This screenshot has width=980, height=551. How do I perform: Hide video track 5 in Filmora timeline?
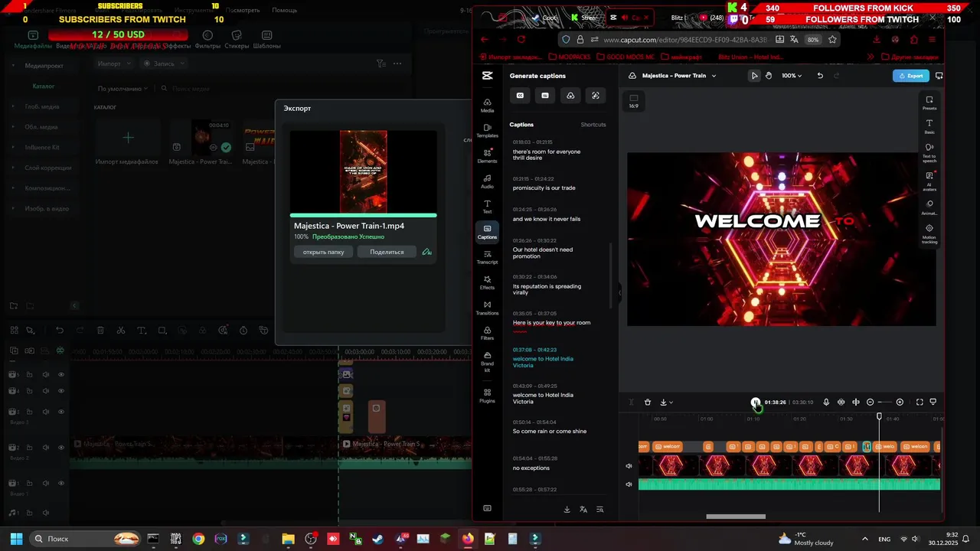click(x=61, y=375)
